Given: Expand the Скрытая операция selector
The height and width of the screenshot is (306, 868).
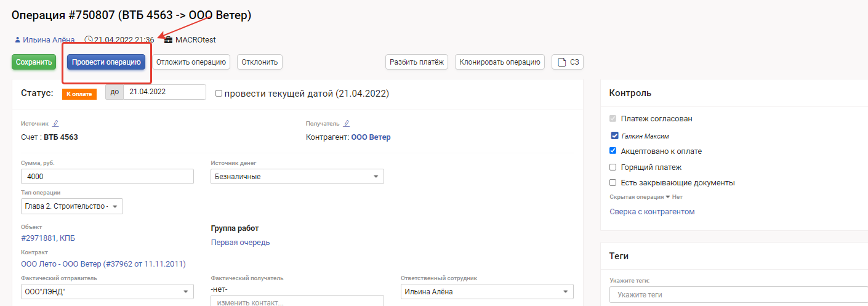Looking at the screenshot, I should [667, 197].
